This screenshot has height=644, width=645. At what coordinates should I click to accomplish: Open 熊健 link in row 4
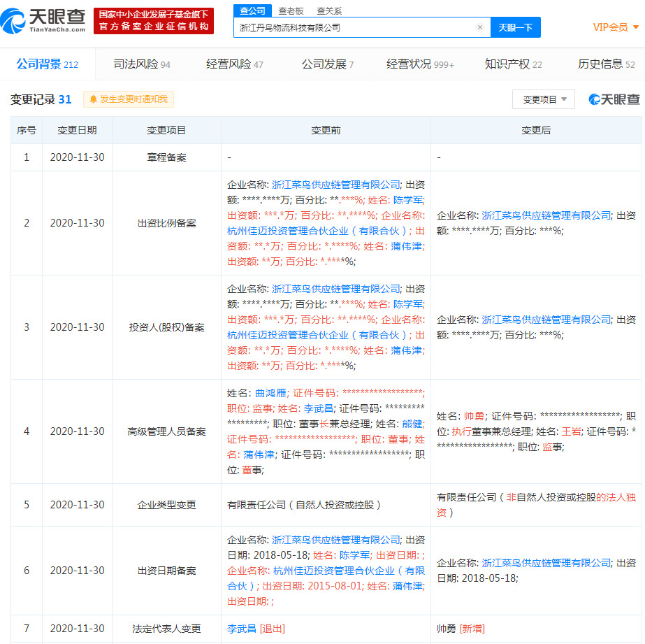[x=412, y=424]
